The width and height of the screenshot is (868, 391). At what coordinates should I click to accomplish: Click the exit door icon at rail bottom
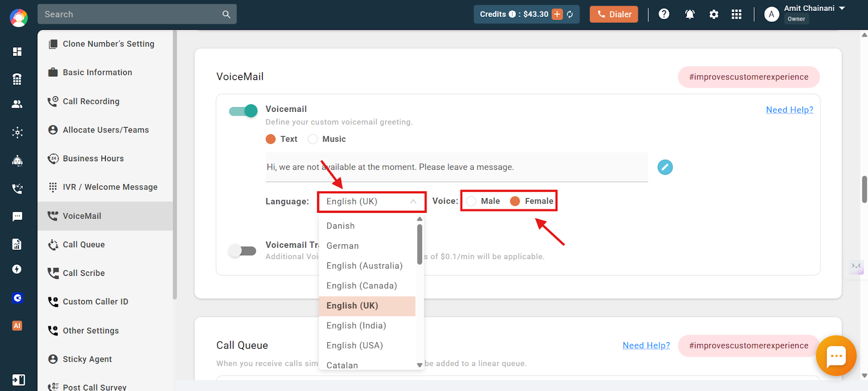pos(18,380)
